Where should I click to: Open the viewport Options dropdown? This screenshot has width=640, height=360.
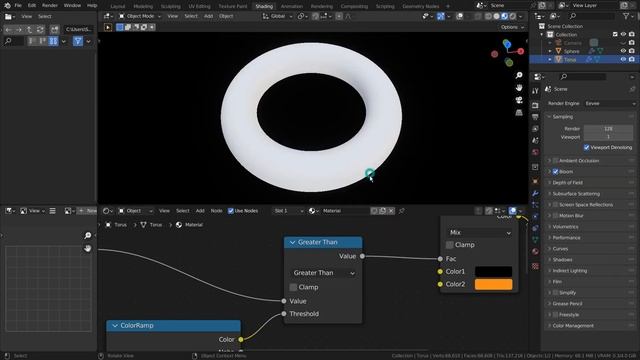tap(512, 27)
